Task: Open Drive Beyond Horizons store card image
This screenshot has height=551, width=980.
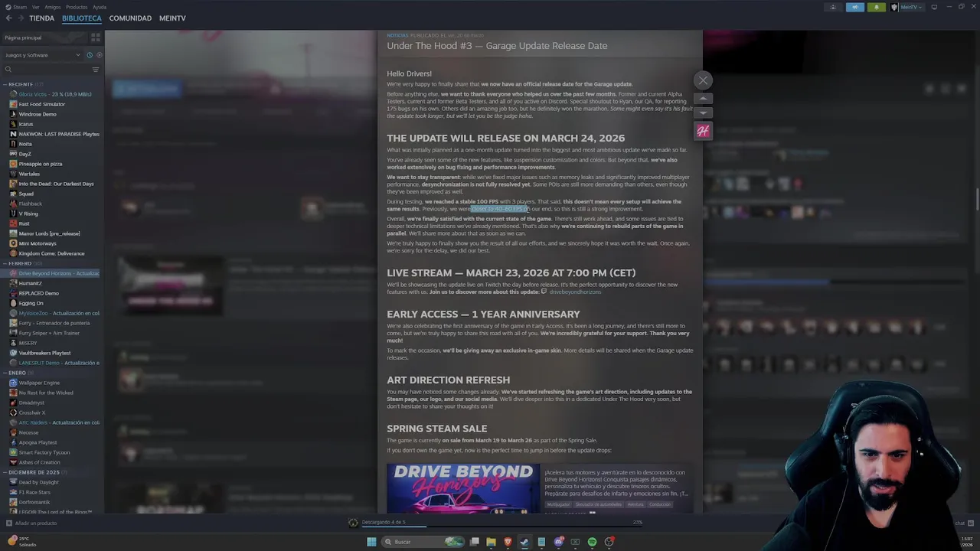Action: point(463,488)
